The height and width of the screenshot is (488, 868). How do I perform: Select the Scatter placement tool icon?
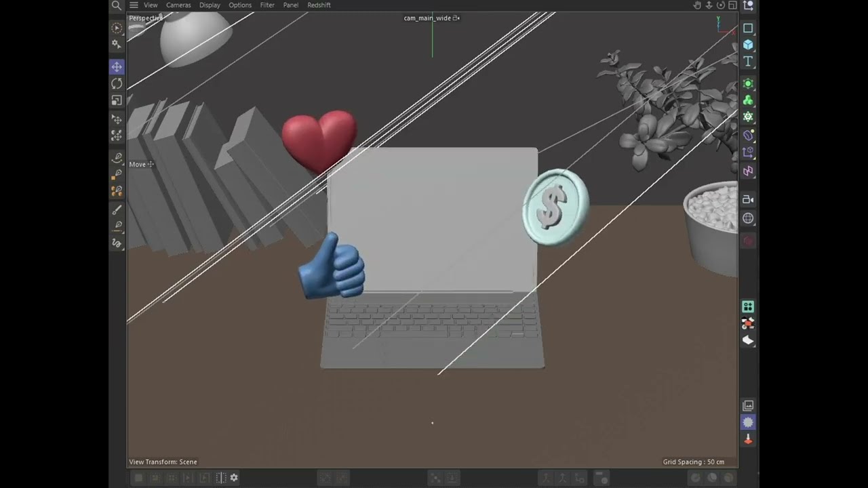(x=117, y=136)
